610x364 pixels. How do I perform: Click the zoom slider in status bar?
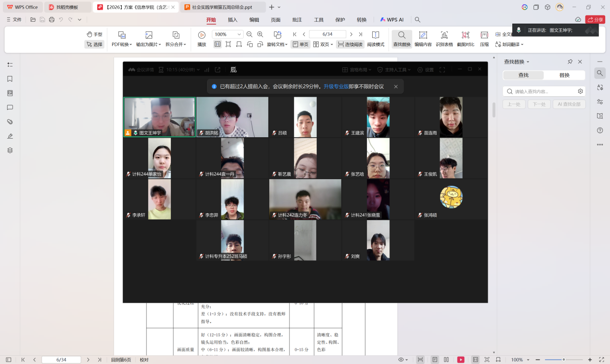pyautogui.click(x=563, y=360)
